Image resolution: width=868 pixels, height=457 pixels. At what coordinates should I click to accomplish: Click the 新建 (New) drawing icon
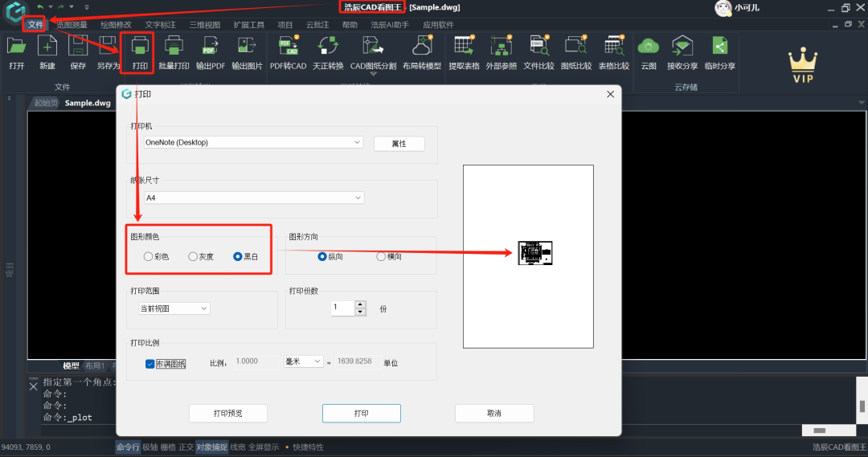coord(47,46)
